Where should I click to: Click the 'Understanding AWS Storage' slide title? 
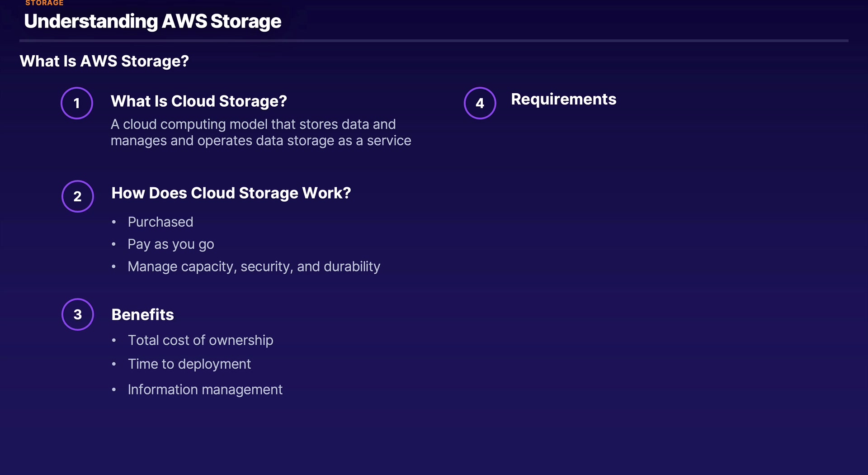click(153, 21)
